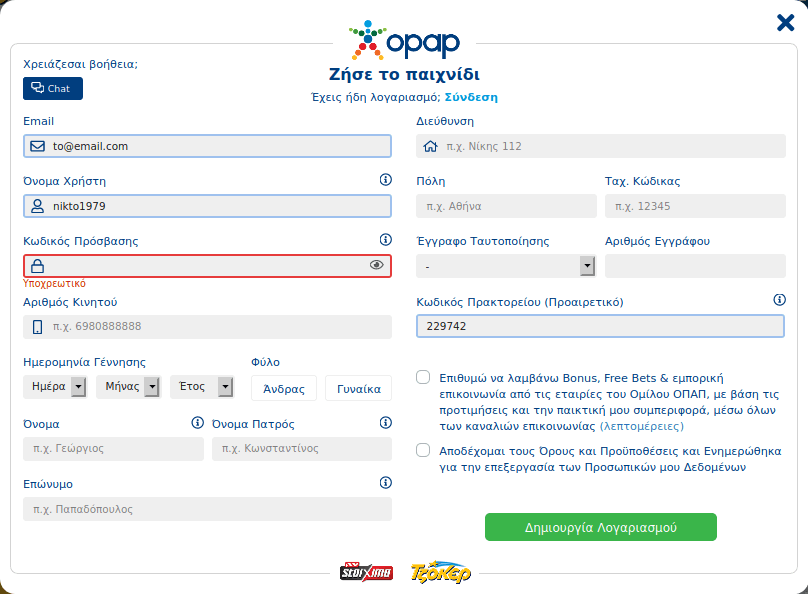
Task: Toggle password visibility with the eye icon
Action: [377, 265]
